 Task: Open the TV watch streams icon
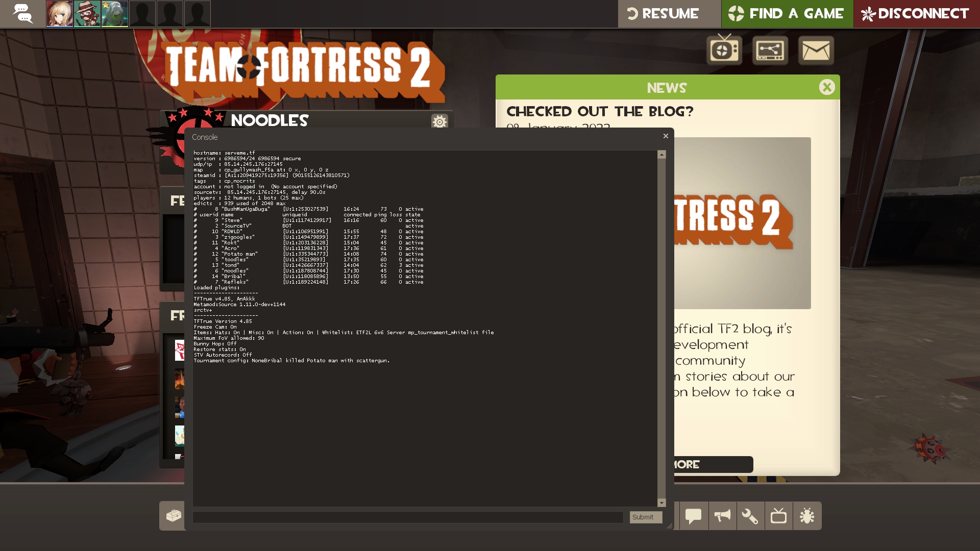tap(724, 50)
